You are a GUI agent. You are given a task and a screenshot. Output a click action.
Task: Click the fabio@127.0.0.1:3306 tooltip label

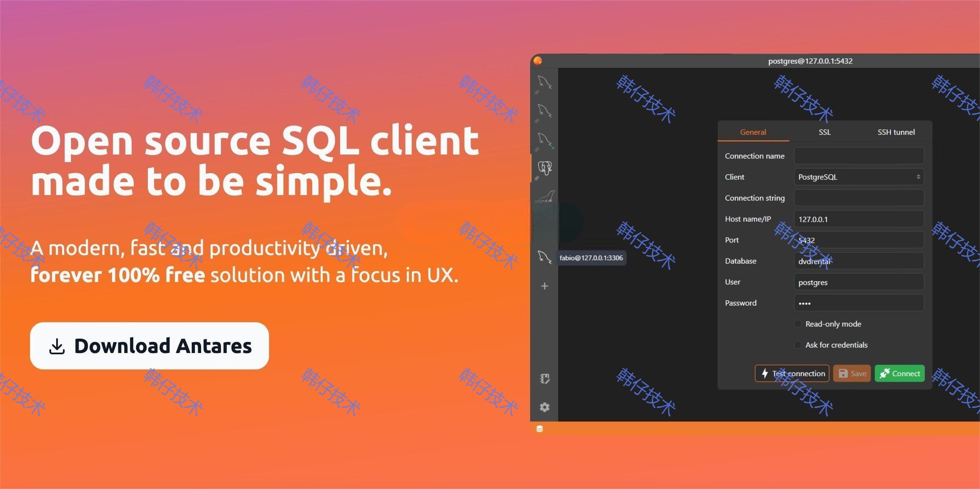click(x=591, y=258)
